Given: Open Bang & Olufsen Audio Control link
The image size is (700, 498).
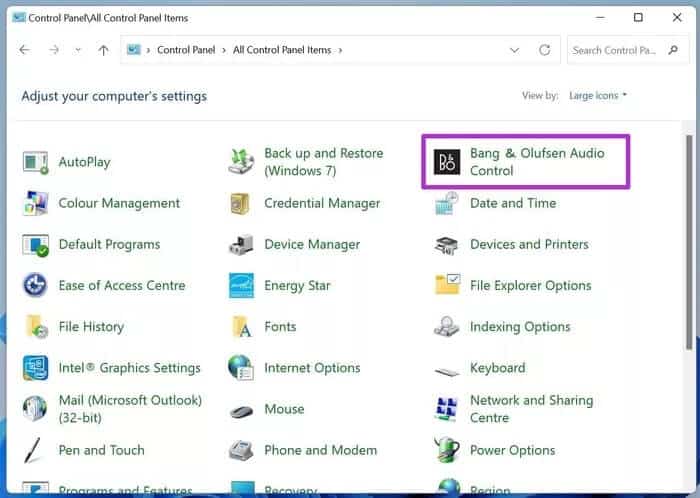Looking at the screenshot, I should [x=537, y=162].
